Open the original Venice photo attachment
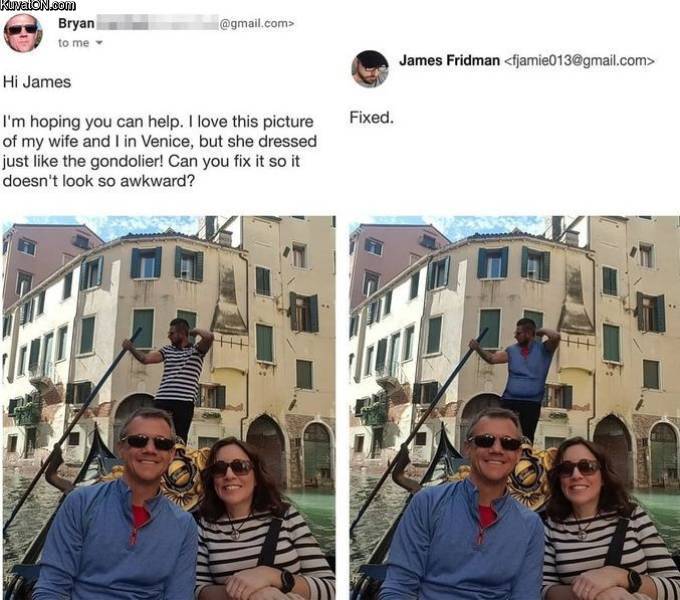Image resolution: width=680 pixels, height=600 pixels. (169, 408)
